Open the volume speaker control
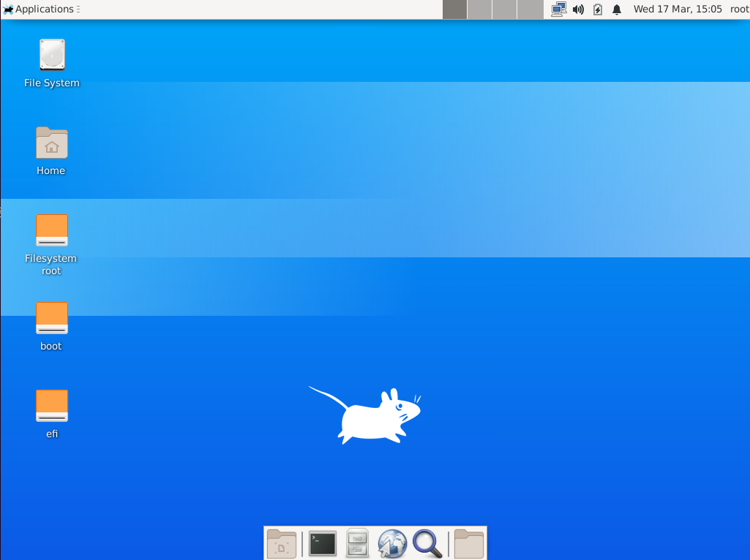The image size is (750, 560). [578, 10]
